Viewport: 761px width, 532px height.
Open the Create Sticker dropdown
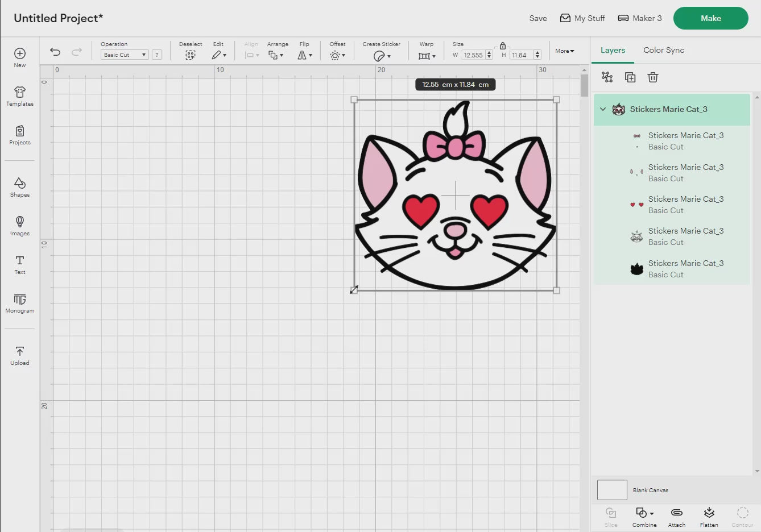382,56
